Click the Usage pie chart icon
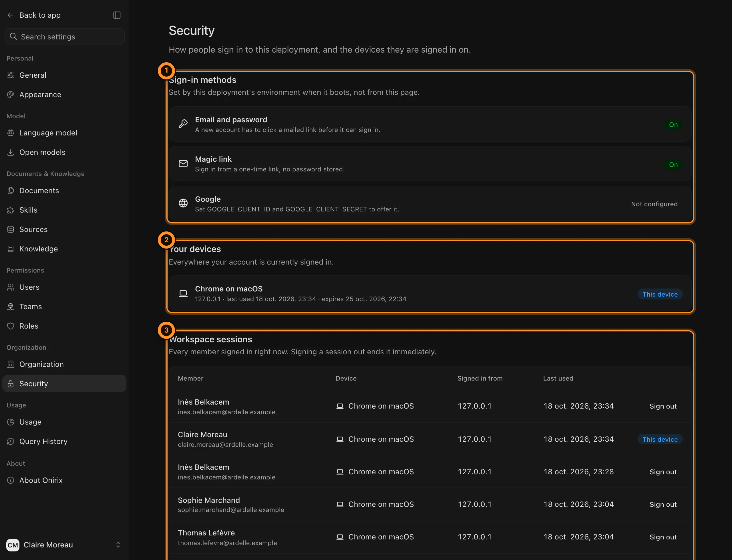The width and height of the screenshot is (732, 560). tap(11, 422)
